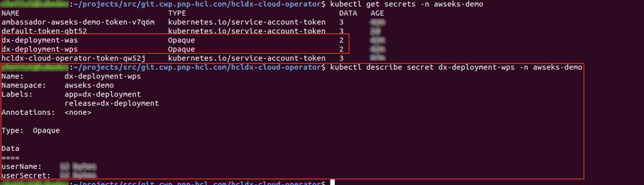Select the hcldx-cloud-operator-token-qw52j secret name
Screen dimensions: 644x185
pyautogui.click(x=73, y=58)
